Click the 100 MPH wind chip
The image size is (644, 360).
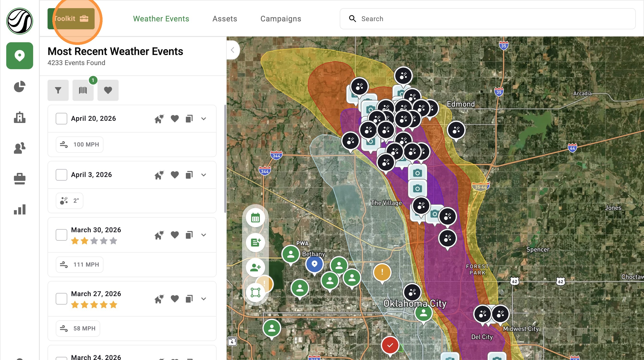pyautogui.click(x=79, y=145)
